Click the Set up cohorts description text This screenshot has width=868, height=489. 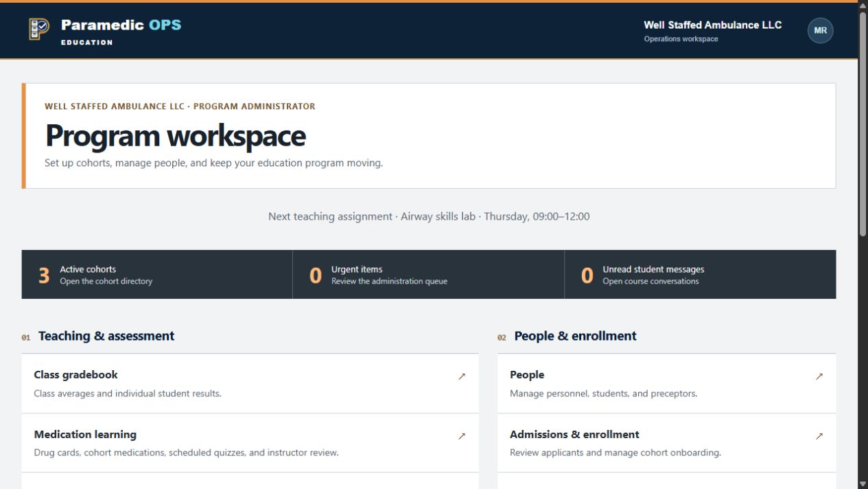tap(214, 163)
